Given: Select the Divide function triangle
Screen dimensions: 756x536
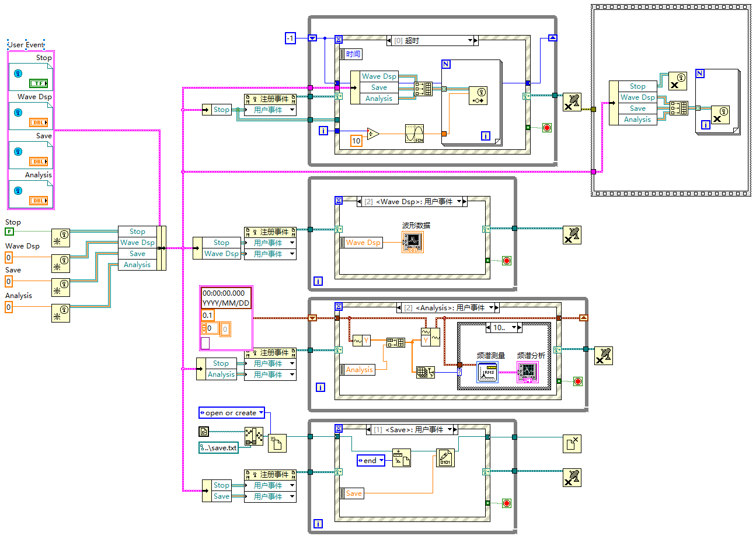Looking at the screenshot, I should click(x=374, y=134).
